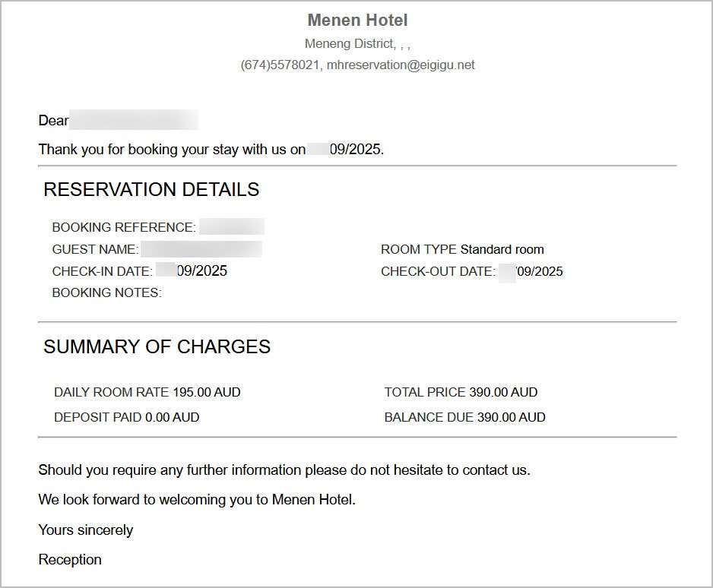This screenshot has width=713, height=588.
Task: Click the SUMMARY OF CHARGES heading
Action: click(157, 347)
